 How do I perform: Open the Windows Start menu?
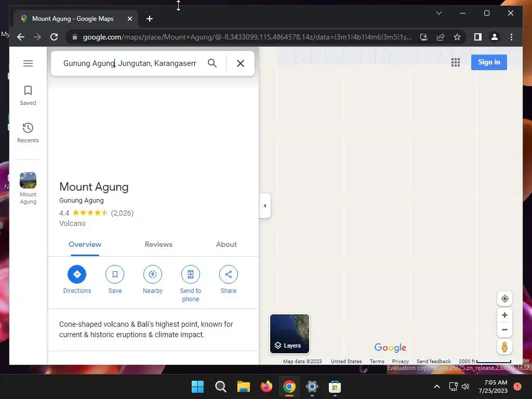[197, 387]
